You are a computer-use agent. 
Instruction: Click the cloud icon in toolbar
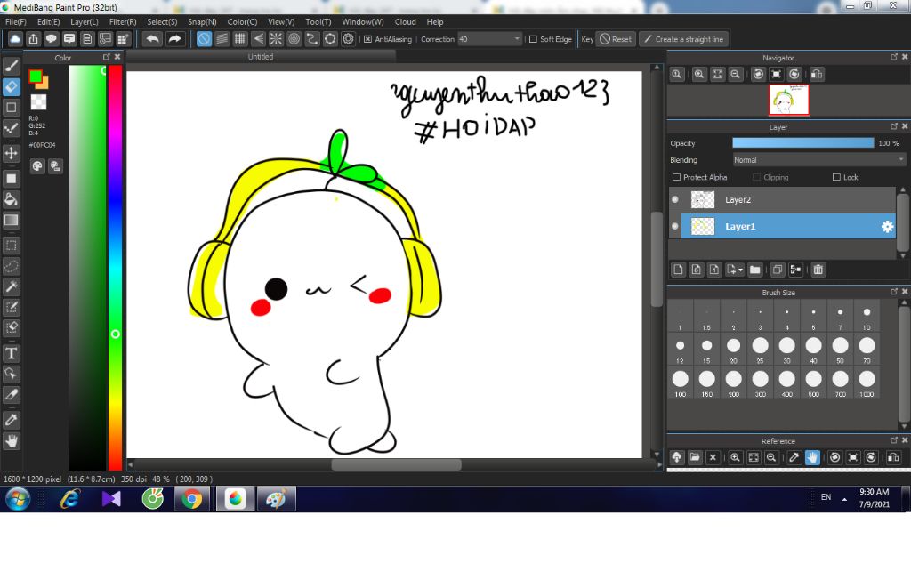(x=15, y=39)
